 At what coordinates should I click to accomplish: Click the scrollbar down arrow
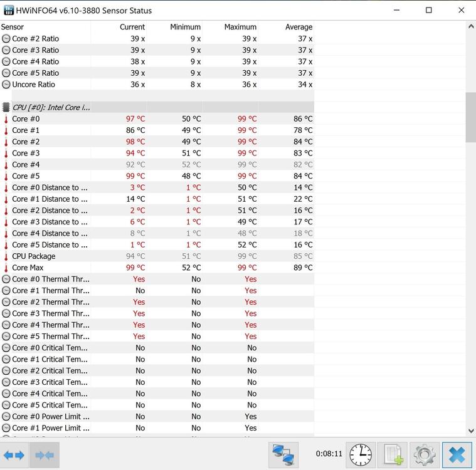(471, 431)
